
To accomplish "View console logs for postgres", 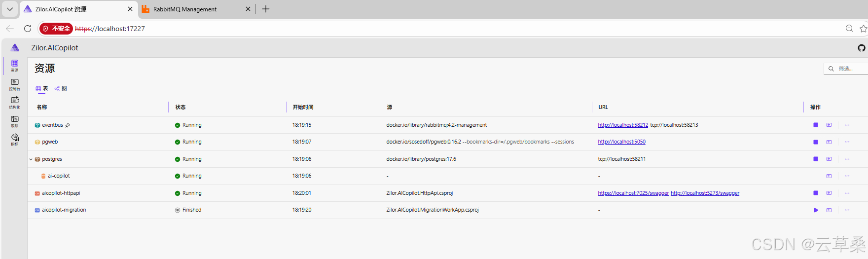I will coord(829,159).
